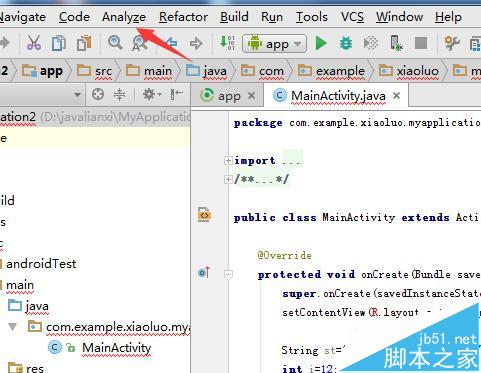Screen dimensions: 481x373
Task: Collapse the com.example.xiaoluo package node
Action: pos(13,327)
